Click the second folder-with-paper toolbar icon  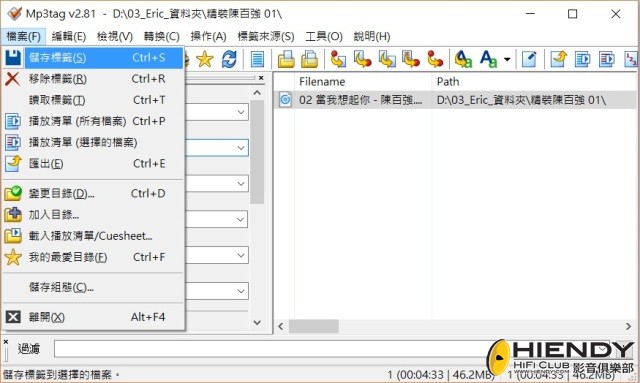pyautogui.click(x=310, y=60)
